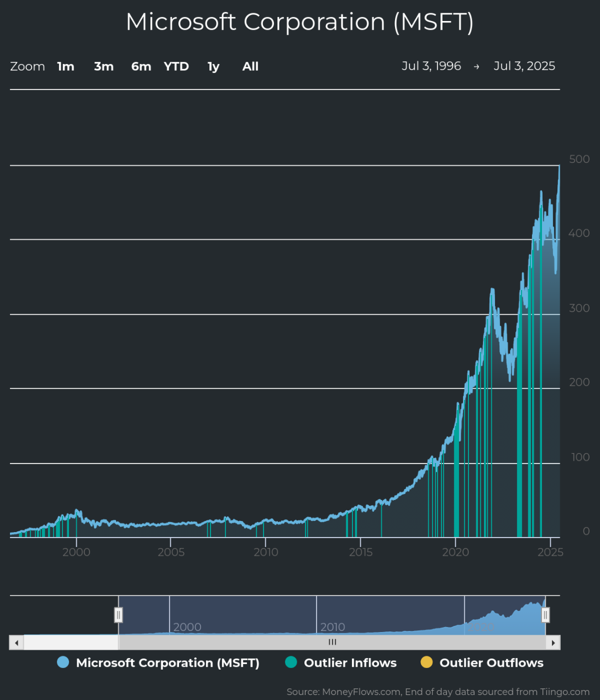Click the teal Outlier Inflows legend marker

point(291,662)
